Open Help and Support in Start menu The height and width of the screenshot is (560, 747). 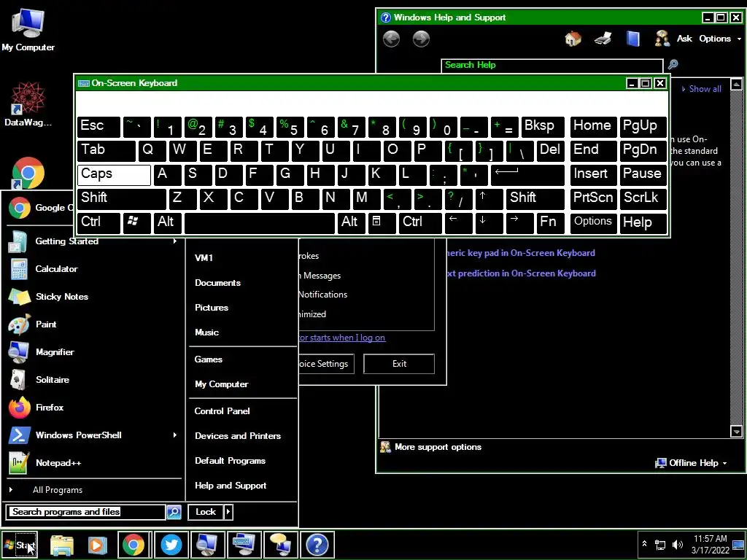pos(231,486)
